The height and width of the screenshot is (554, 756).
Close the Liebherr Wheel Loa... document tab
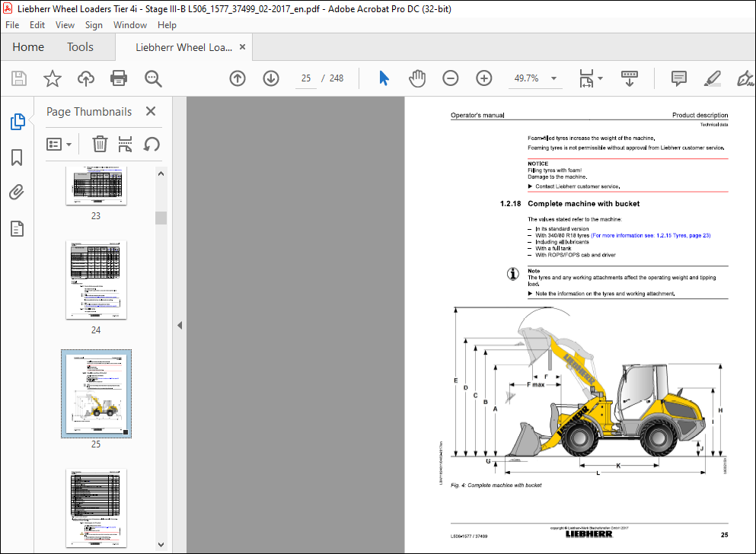(x=243, y=46)
